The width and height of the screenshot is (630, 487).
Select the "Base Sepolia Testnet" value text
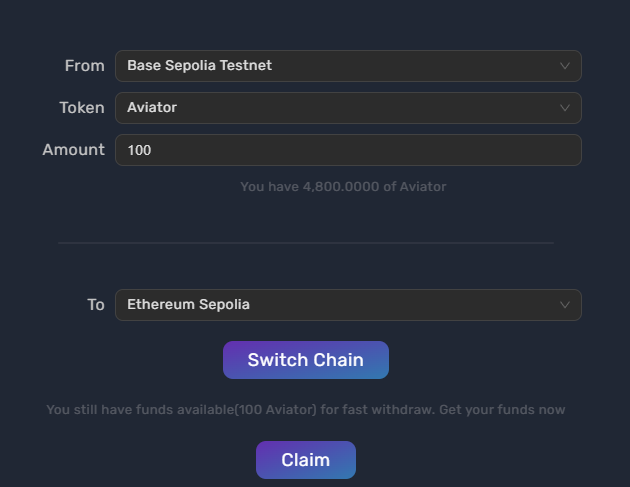[x=199, y=66]
